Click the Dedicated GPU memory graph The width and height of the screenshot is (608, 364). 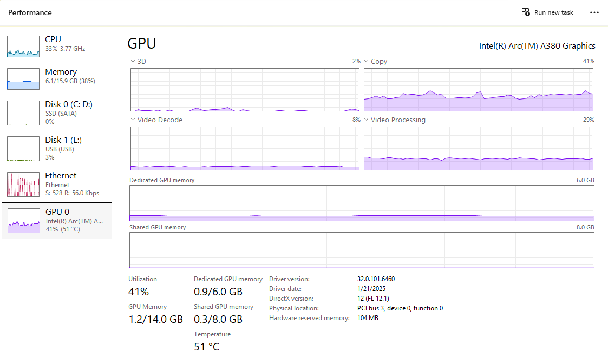(361, 203)
